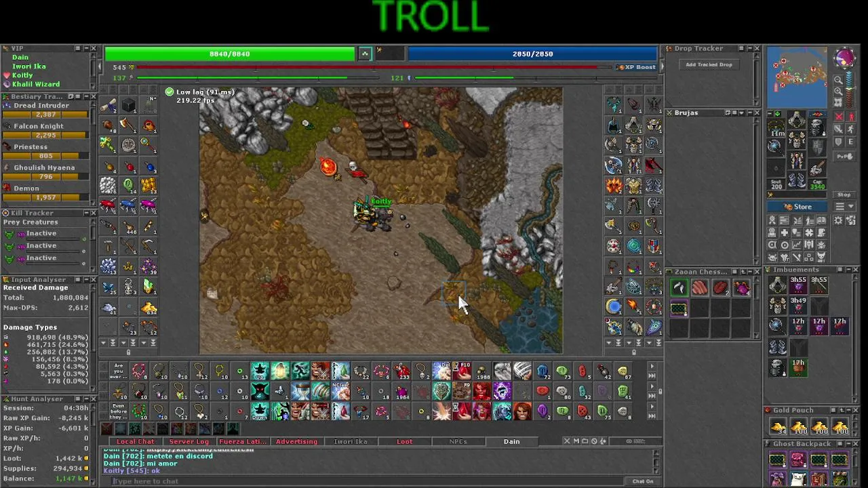The width and height of the screenshot is (868, 488).
Task: Click the boots equipment slot
Action: (796, 182)
